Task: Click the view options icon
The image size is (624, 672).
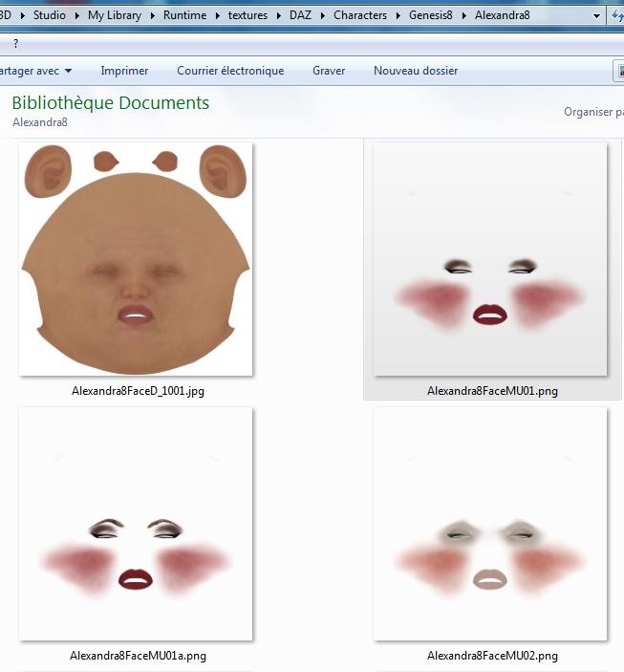Action: 618,71
